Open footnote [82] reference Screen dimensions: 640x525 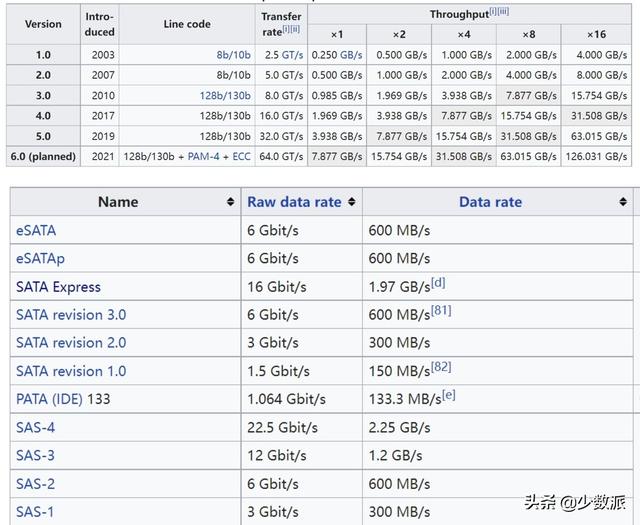coord(442,367)
